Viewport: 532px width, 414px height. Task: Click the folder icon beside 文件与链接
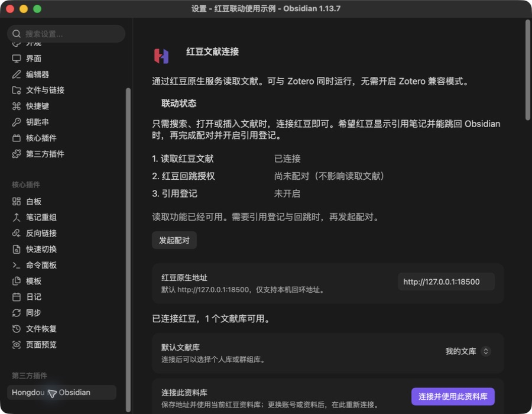point(17,90)
